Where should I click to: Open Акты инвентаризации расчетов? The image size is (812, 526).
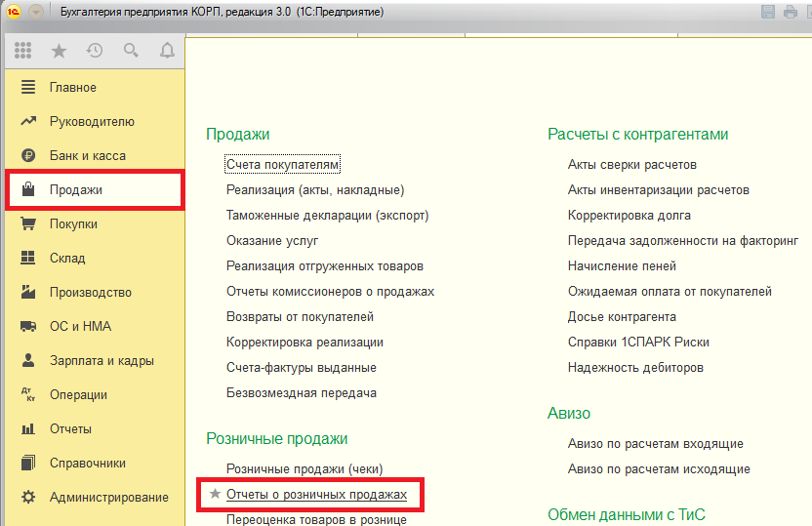pyautogui.click(x=659, y=190)
